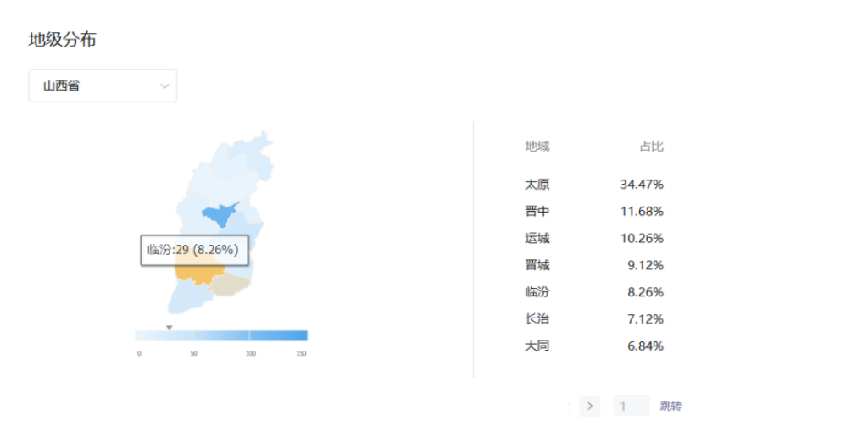Click the 占比 column header
The height and width of the screenshot is (448, 868).
pos(651,147)
